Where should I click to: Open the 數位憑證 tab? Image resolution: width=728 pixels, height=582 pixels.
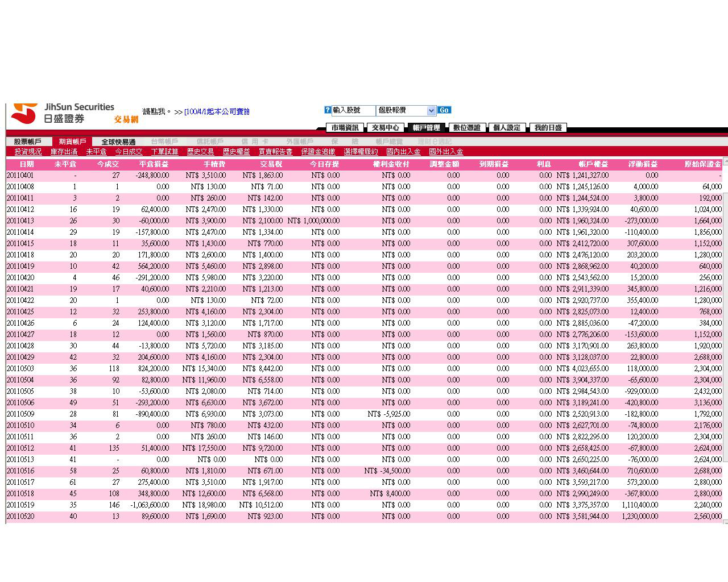466,128
